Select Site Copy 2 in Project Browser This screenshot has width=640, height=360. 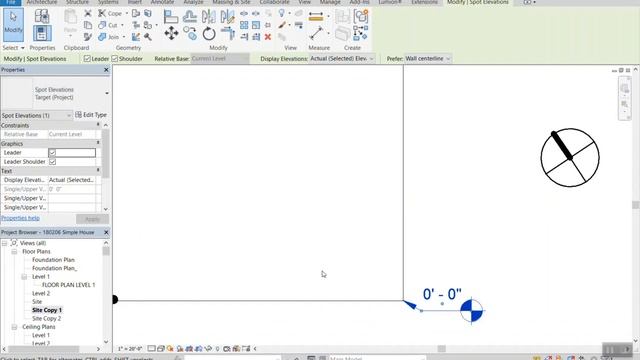pyautogui.click(x=47, y=318)
